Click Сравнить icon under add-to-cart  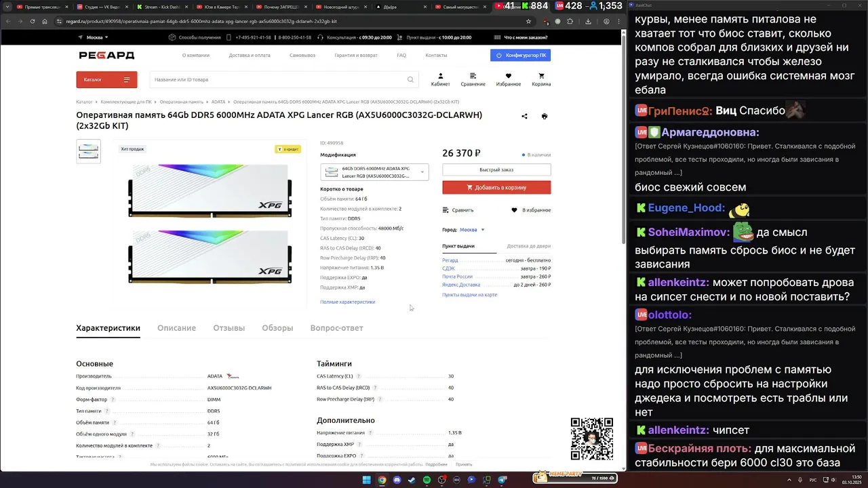(x=446, y=210)
